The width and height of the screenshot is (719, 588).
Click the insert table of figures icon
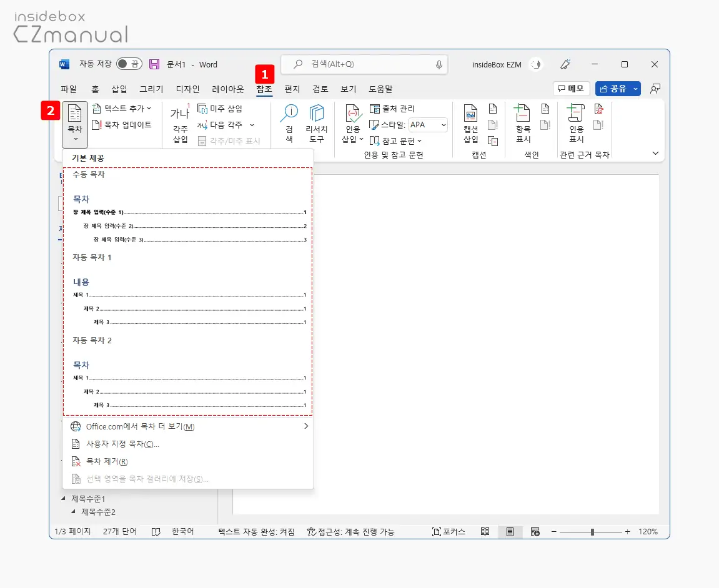tap(493, 109)
